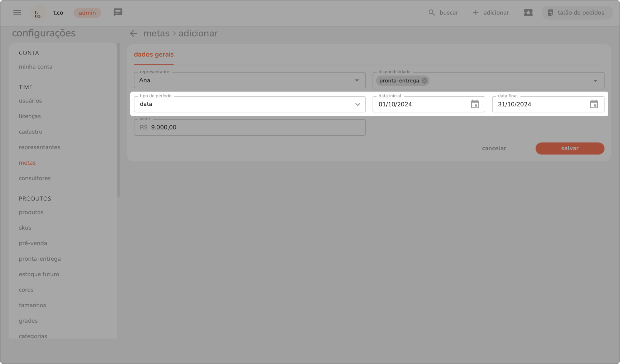This screenshot has width=620, height=364.
Task: Open the star ticket icon
Action: coord(528,13)
